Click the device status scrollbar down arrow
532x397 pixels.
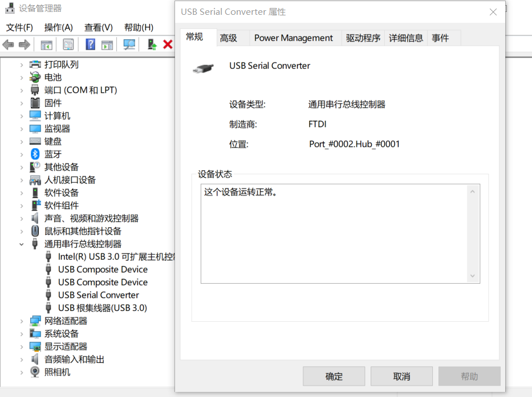[x=473, y=276]
